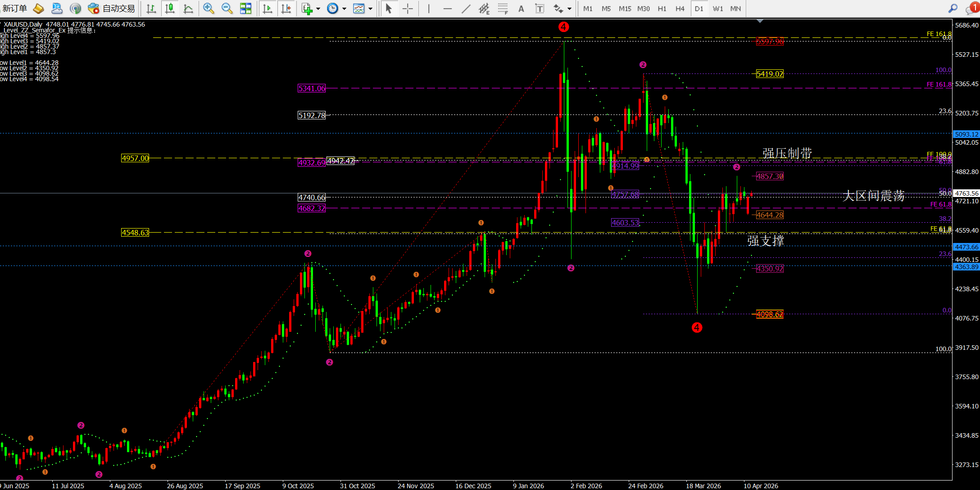The height and width of the screenshot is (490, 980).
Task: Select the text A tool
Action: 521,9
